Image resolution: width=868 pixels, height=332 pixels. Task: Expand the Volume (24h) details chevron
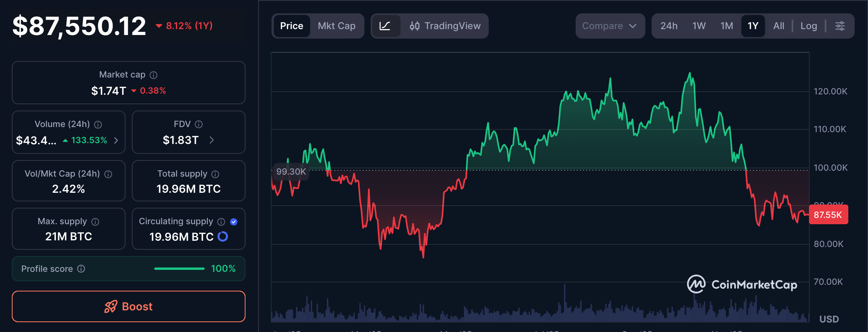coord(116,140)
